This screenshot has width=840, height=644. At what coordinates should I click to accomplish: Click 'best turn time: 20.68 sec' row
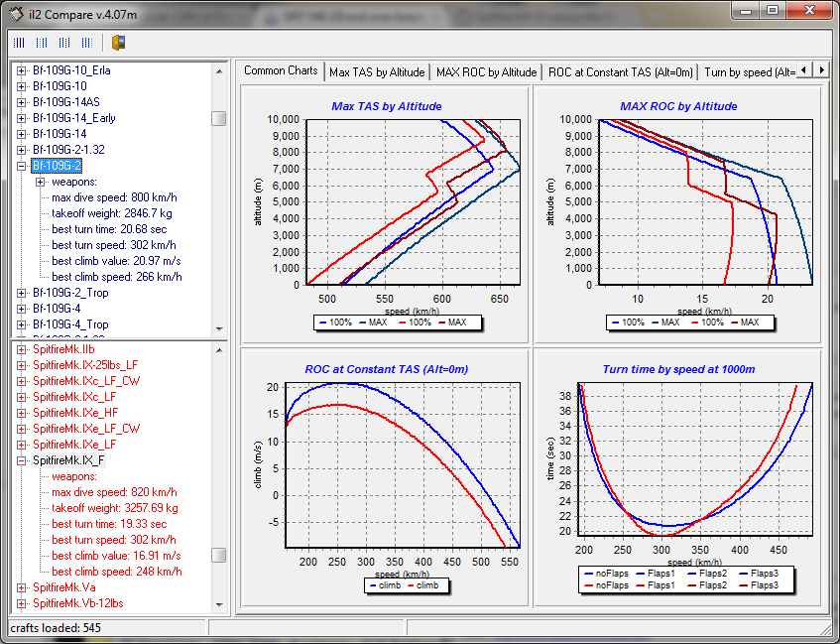109,229
